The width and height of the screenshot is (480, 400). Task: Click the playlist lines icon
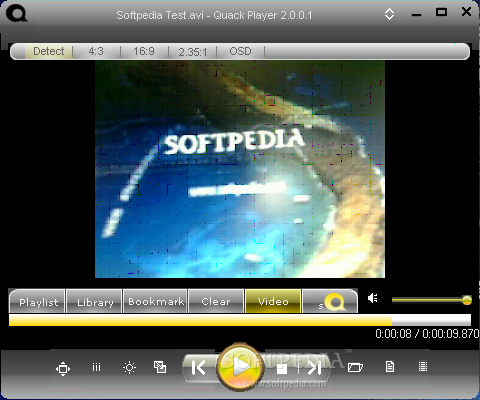click(423, 367)
